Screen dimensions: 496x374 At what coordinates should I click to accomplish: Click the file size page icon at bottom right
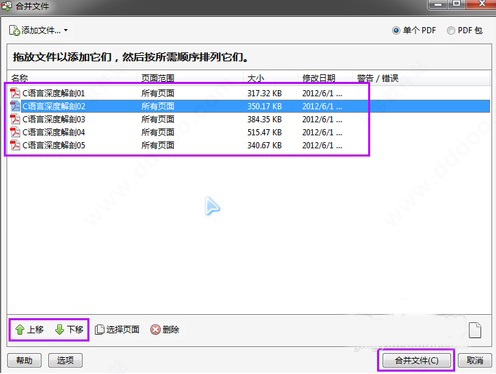coord(475,330)
